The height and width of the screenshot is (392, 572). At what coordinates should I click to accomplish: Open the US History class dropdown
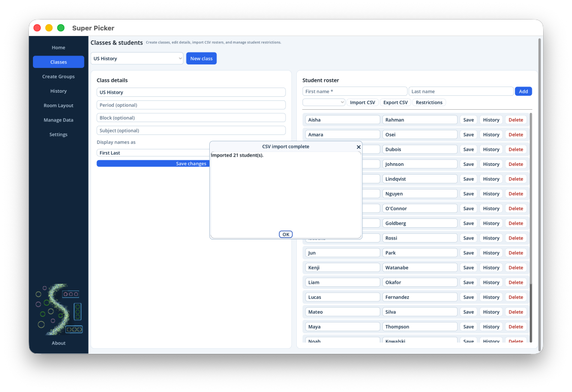pyautogui.click(x=137, y=58)
